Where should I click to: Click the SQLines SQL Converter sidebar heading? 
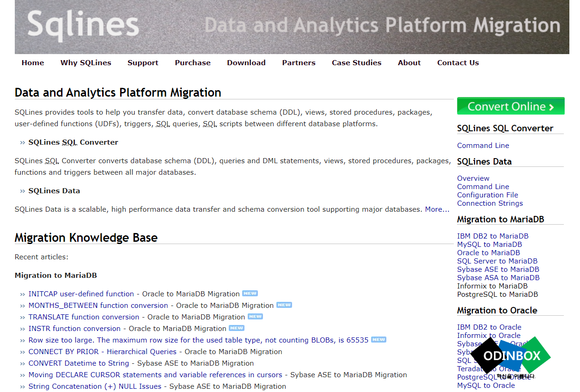(505, 129)
